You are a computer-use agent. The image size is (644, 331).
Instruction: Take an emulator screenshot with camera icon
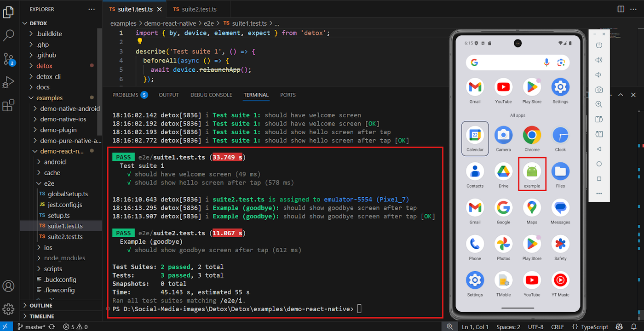(599, 90)
